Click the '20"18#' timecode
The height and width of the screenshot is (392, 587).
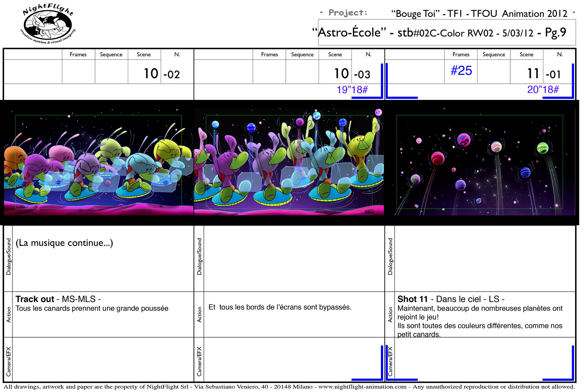543,90
